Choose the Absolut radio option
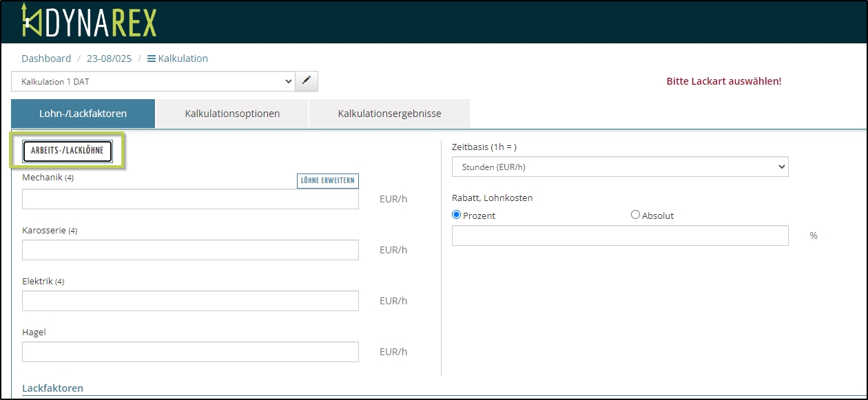Screen dimensions: 868x400 pyautogui.click(x=635, y=215)
